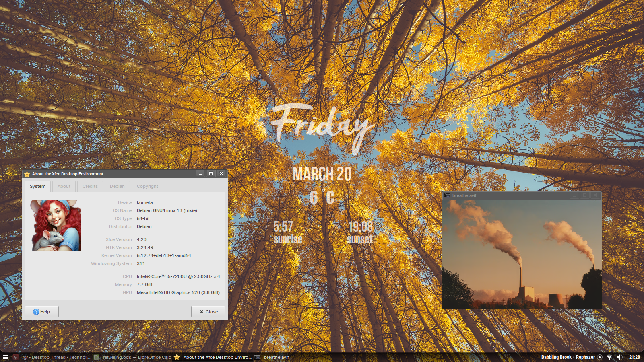The width and height of the screenshot is (644, 362).
Task: Click the Babbling Brook - Rephazer track label
Action: (x=568, y=357)
